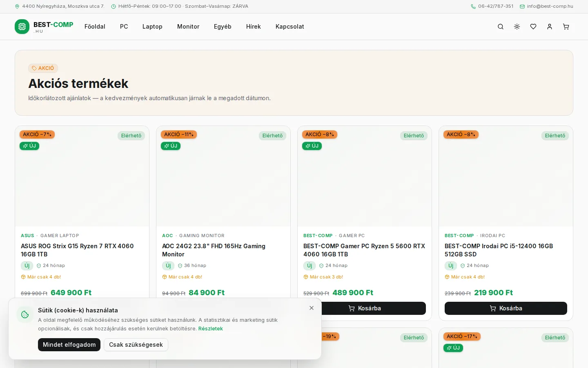The width and height of the screenshot is (588, 368).
Task: Click the phone icon in top bar
Action: (473, 7)
